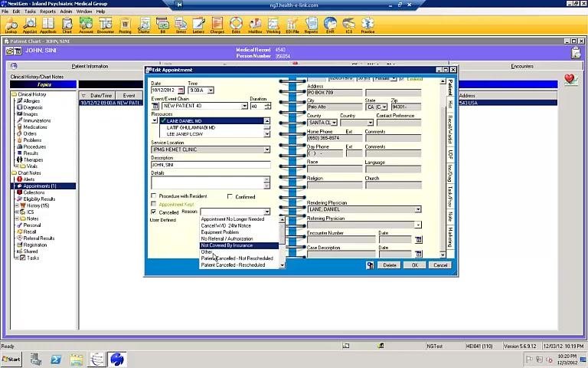
Task: Click calendar icon beside Encounter Number date
Action: 419,239
